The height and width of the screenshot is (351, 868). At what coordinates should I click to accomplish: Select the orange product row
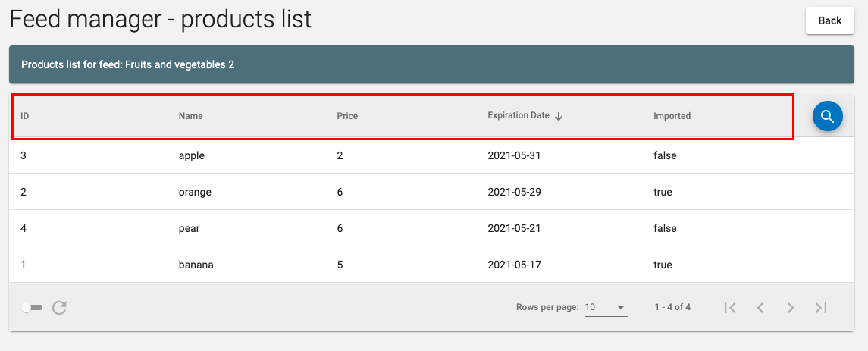click(x=405, y=192)
